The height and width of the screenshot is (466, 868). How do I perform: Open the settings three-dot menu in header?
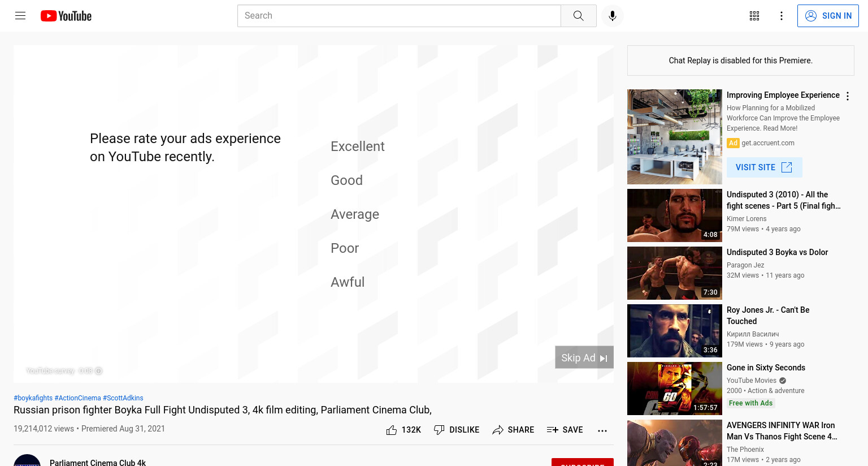tap(782, 16)
